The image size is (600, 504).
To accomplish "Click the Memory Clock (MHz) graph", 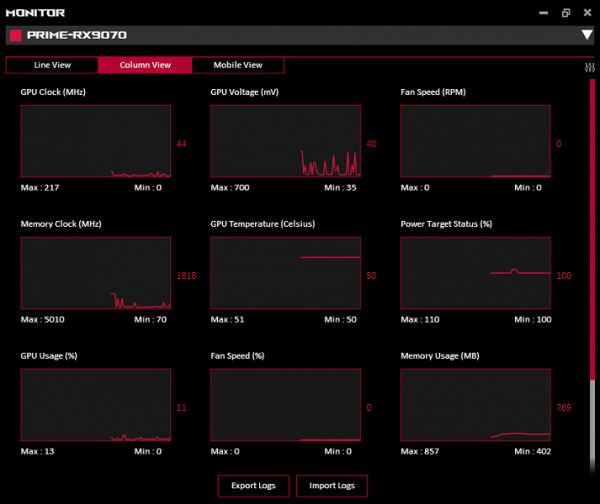I will pos(96,273).
